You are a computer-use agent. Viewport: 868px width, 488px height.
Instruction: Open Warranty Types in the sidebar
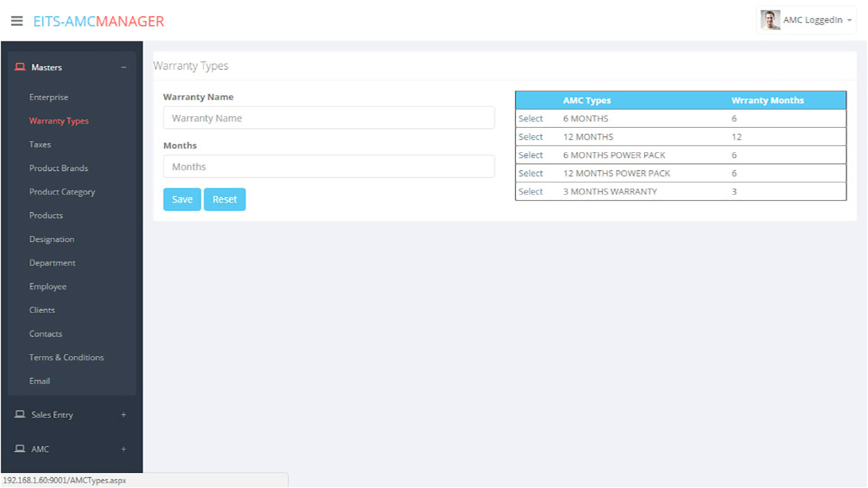59,121
